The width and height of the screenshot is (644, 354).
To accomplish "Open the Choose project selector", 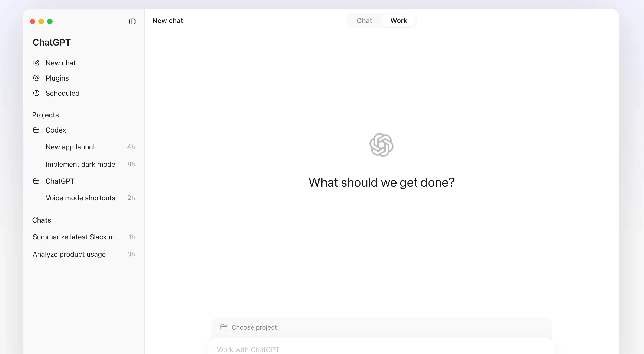I will (x=249, y=327).
